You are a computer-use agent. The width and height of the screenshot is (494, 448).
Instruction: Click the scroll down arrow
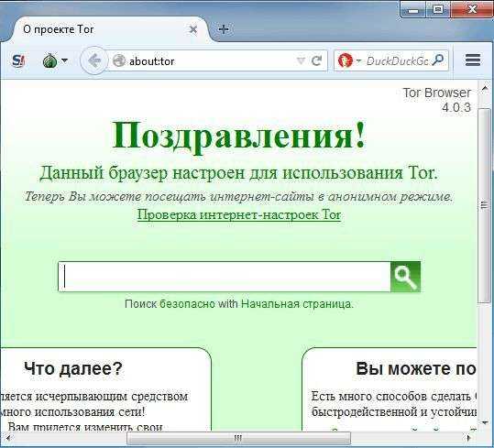point(485,422)
